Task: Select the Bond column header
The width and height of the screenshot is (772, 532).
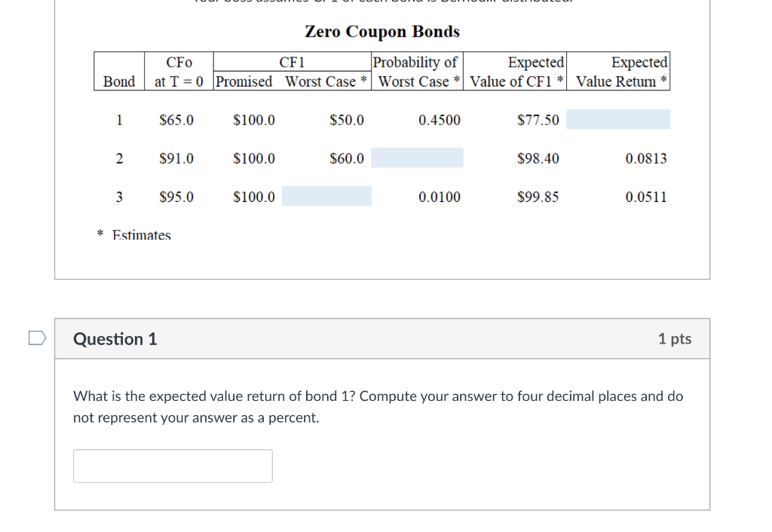Action: pos(118,81)
